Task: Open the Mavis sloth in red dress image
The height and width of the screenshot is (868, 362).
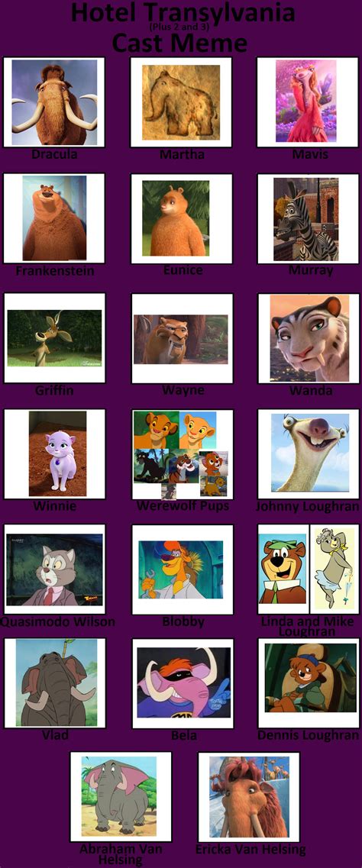Action: (x=305, y=100)
